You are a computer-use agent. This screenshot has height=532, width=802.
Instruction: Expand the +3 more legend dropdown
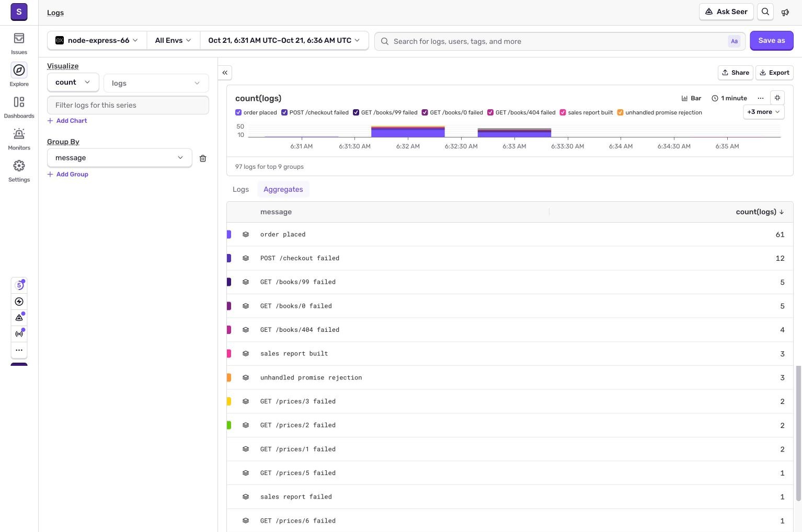pos(763,112)
